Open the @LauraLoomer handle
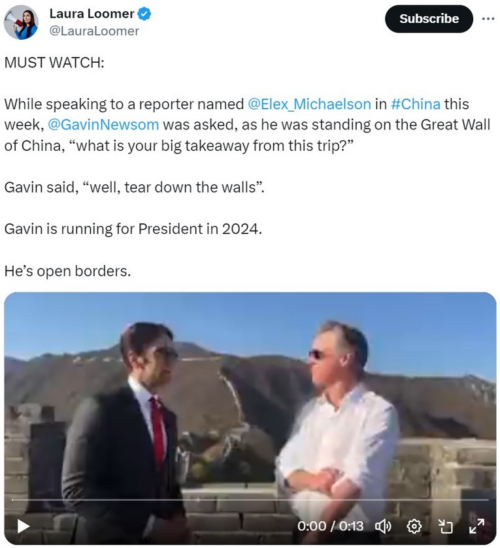This screenshot has width=500, height=548. point(94,31)
